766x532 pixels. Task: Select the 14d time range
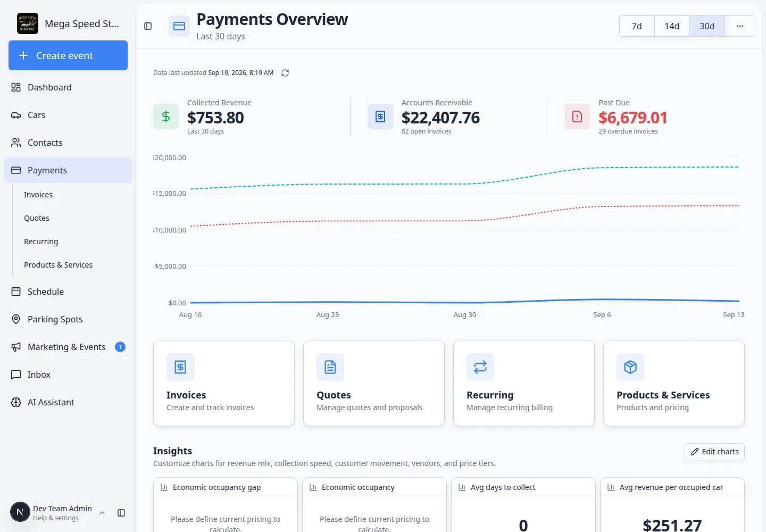(672, 26)
